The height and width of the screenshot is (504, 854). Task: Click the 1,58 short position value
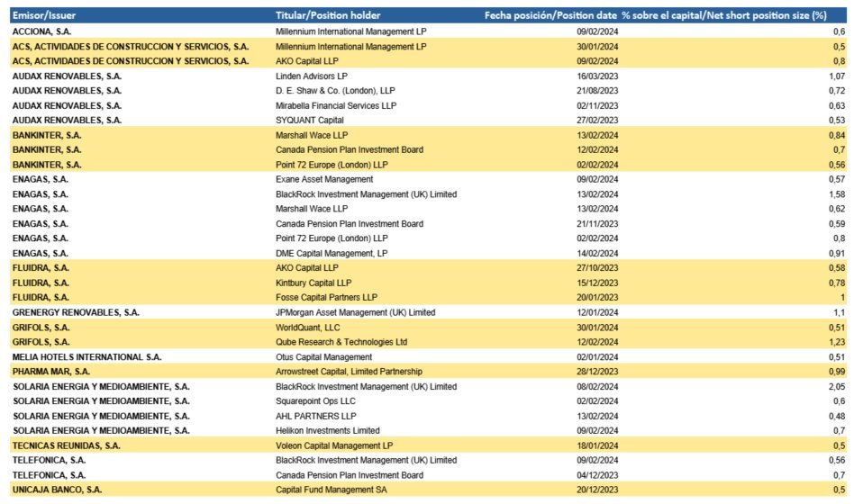[x=837, y=194]
